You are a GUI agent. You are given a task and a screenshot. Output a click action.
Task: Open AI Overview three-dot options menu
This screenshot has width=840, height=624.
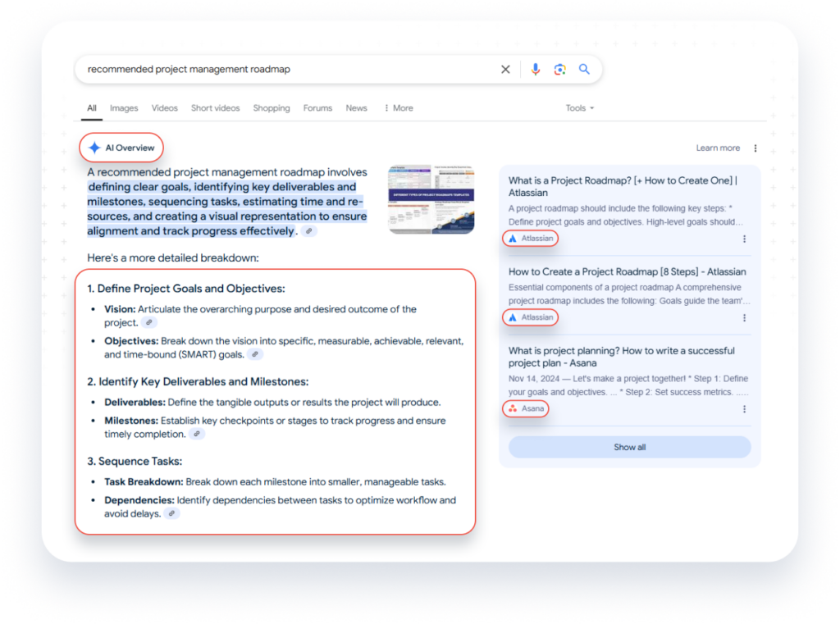point(756,148)
